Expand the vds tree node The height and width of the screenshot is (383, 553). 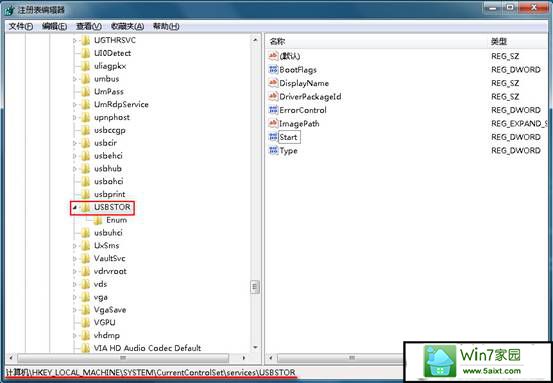tap(74, 284)
